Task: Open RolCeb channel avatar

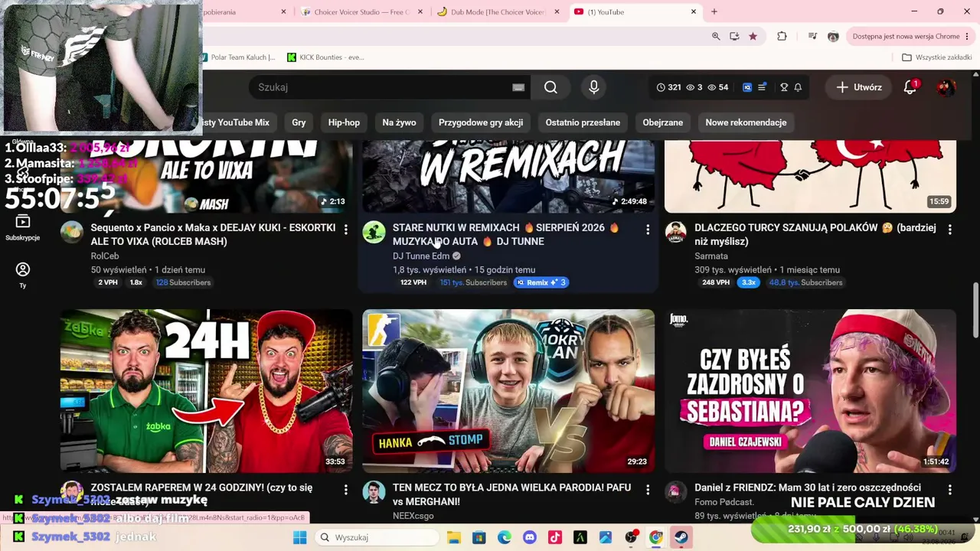Action: point(72,232)
